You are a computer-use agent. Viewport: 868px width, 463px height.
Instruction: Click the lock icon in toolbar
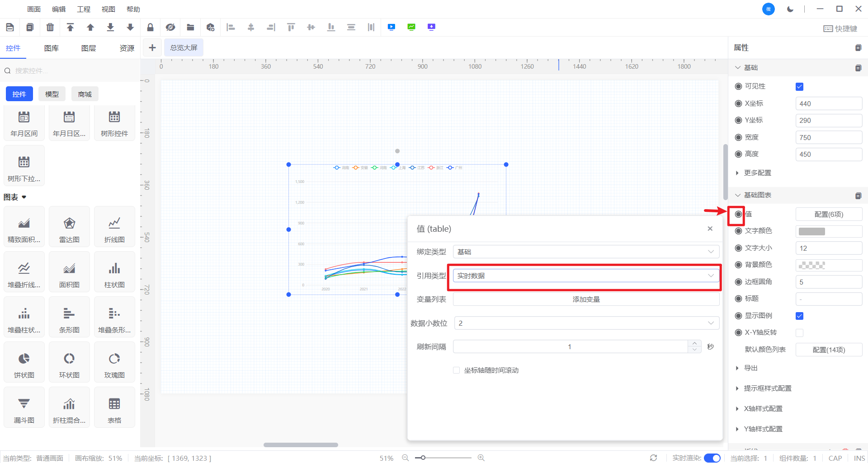150,28
